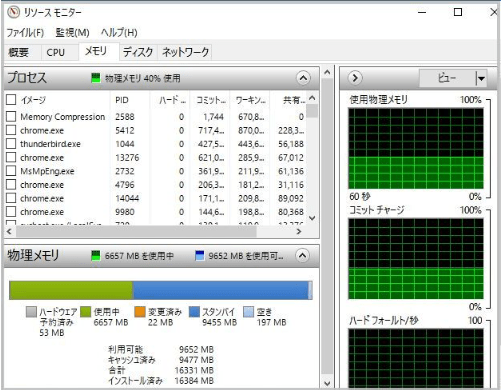Click process list scroll up arrow
The width and height of the screenshot is (501, 390).
click(312, 98)
